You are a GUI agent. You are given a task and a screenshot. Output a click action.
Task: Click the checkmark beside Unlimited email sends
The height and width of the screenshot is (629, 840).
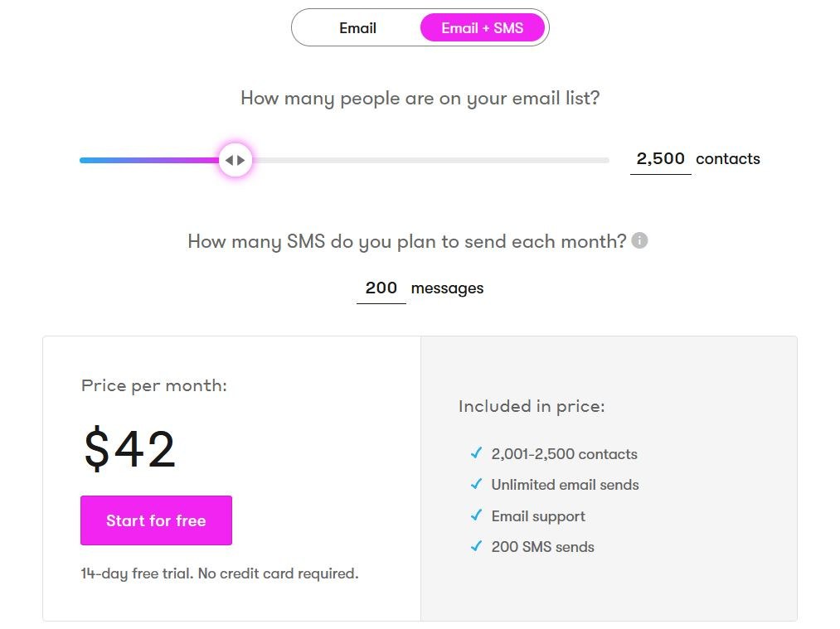pyautogui.click(x=475, y=484)
